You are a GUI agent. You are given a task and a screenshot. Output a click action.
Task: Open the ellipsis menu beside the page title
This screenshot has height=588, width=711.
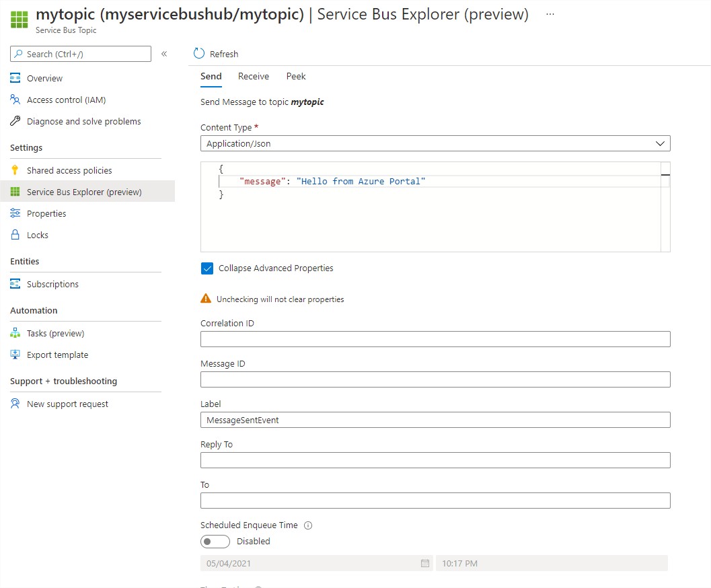click(550, 14)
